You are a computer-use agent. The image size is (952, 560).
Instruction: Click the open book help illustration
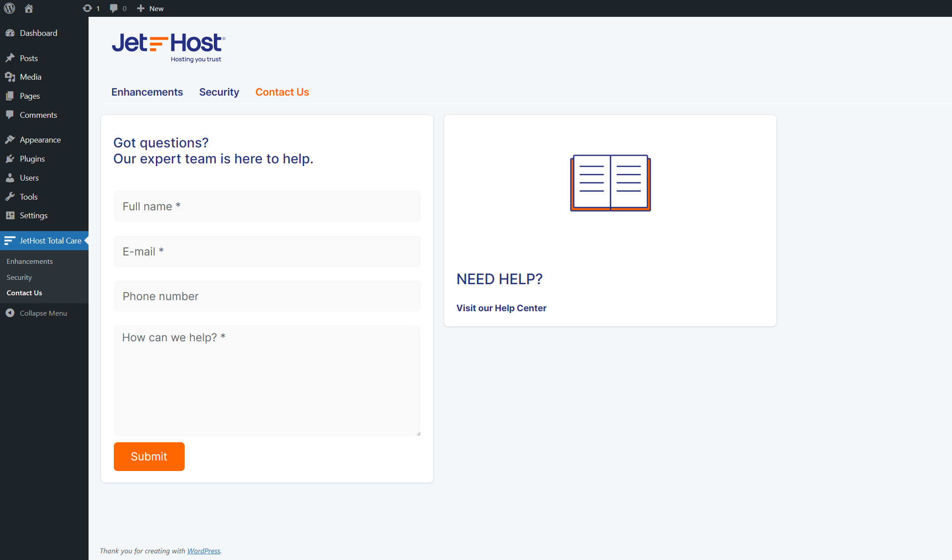click(x=610, y=183)
